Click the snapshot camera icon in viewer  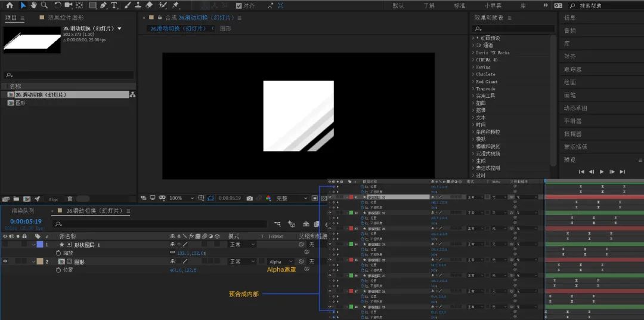coord(249,198)
